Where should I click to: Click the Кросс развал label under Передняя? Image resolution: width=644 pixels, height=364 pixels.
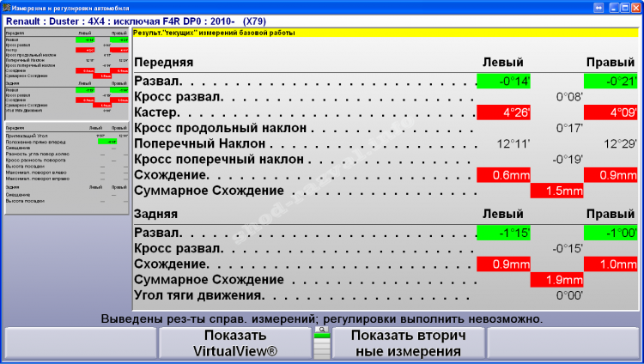pyautogui.click(x=179, y=97)
